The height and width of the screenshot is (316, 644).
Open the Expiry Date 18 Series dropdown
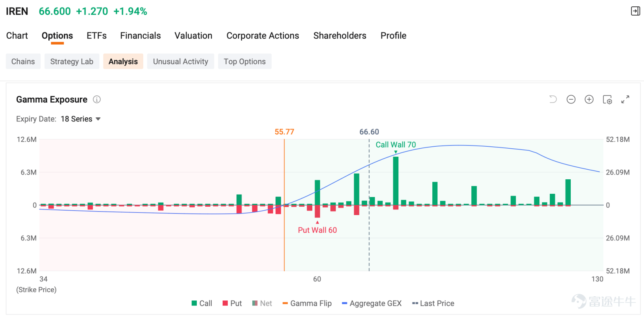[x=80, y=119]
